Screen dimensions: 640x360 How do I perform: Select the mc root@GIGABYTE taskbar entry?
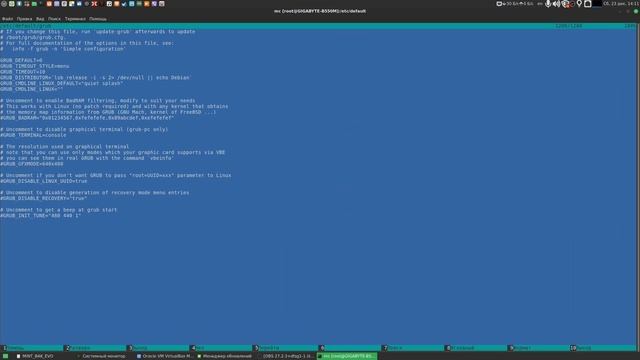point(347,356)
